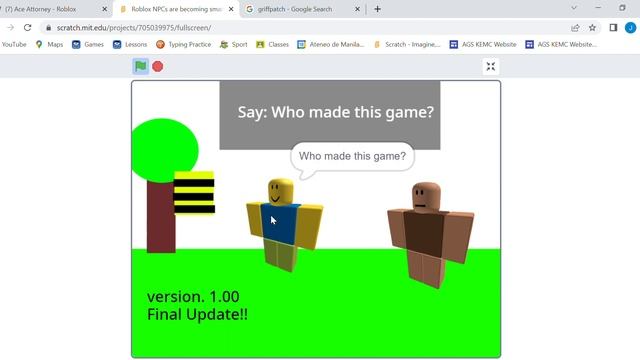Expand the tab search chevron

(x=574, y=8)
